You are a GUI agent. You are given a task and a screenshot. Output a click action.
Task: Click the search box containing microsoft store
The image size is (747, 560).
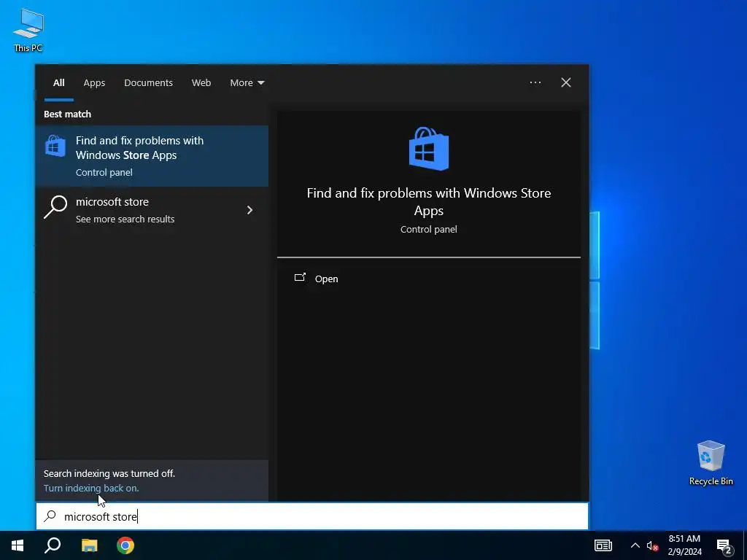312,516
